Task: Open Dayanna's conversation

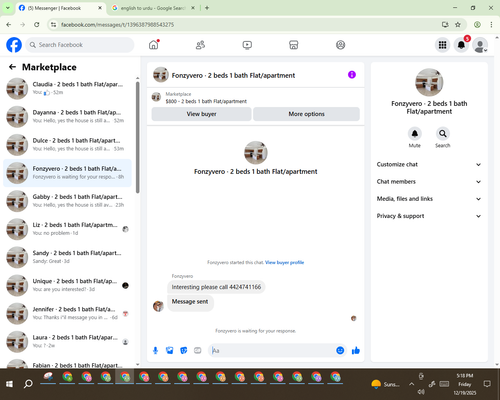Action: coord(67,117)
